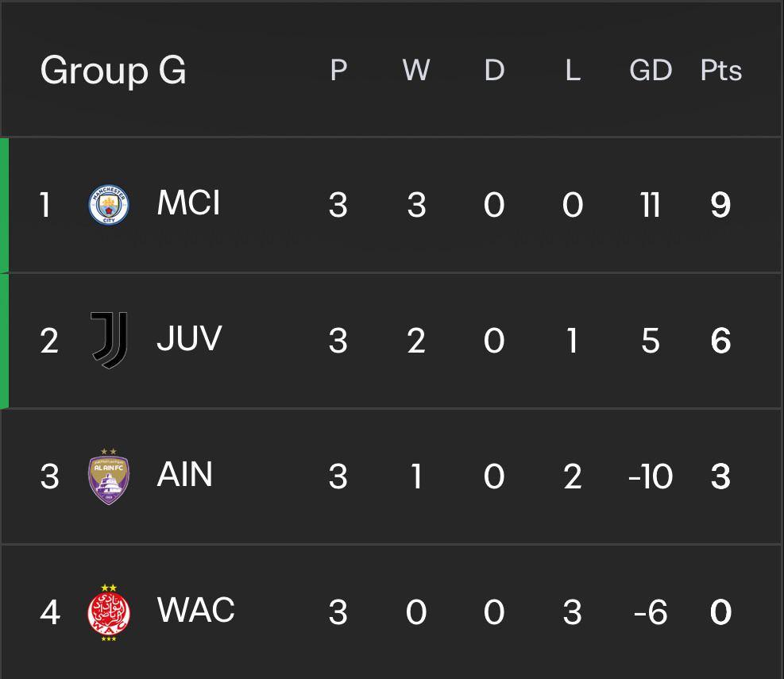Click Juventus rank number 2
Viewport: 784px width, 679px height.
tap(49, 341)
